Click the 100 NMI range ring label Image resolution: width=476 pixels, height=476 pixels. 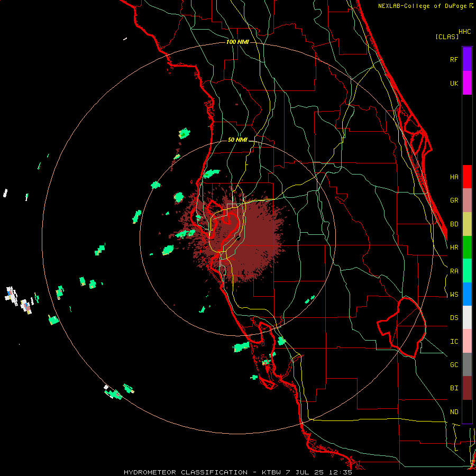click(237, 42)
